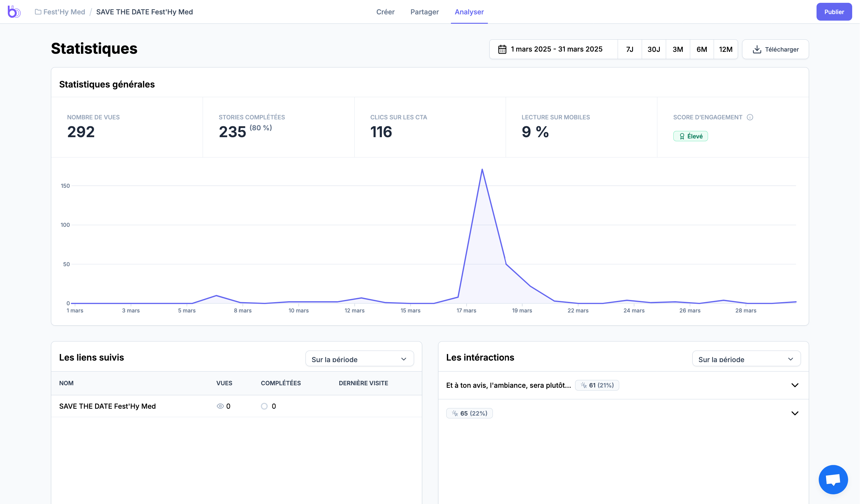Image resolution: width=860 pixels, height=504 pixels.
Task: Select the 30J period filter
Action: 654,49
